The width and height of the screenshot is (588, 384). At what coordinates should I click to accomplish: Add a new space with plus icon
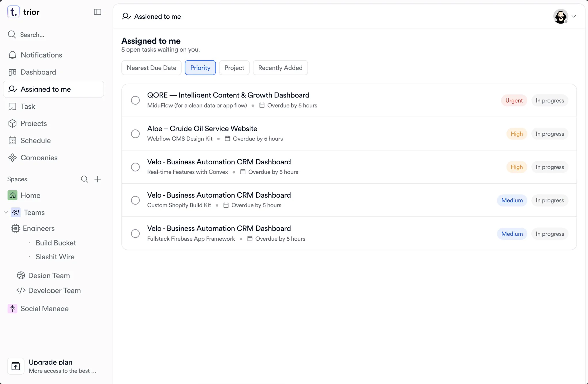tap(98, 179)
